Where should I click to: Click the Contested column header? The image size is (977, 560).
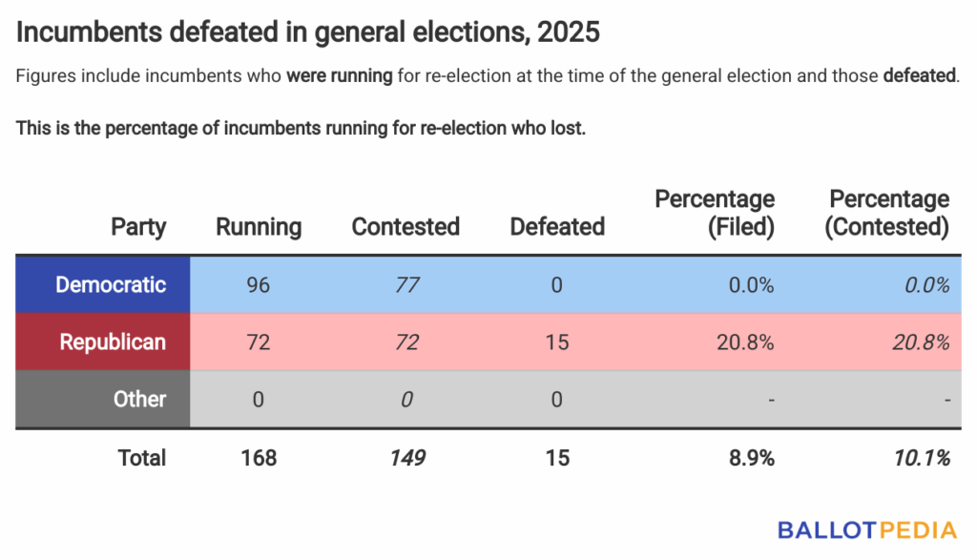coord(405,227)
